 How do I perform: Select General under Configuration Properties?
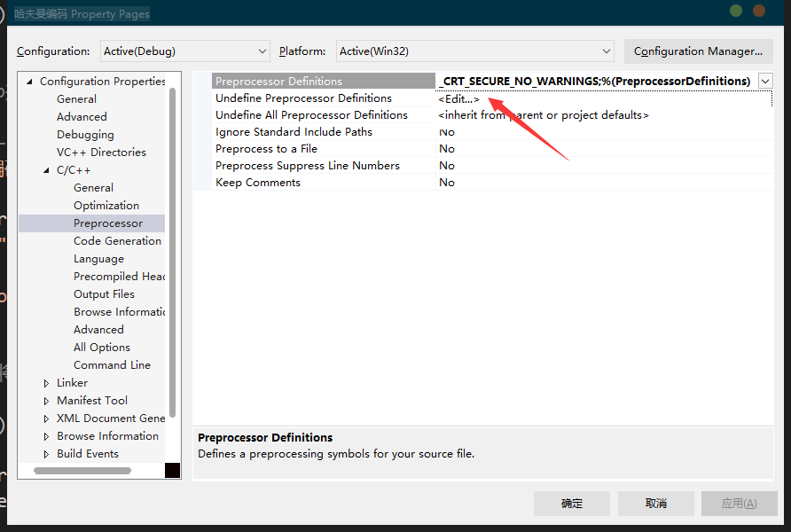tap(76, 98)
